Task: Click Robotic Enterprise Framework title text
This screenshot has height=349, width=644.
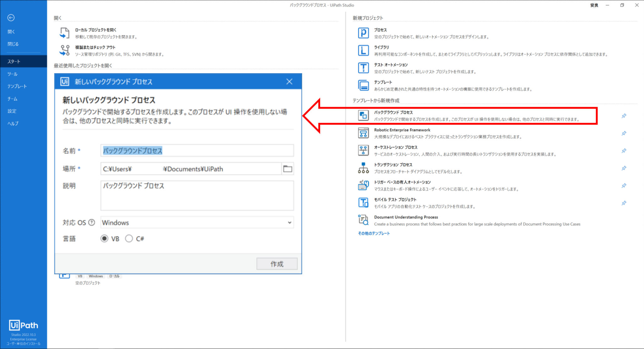Action: (x=402, y=130)
